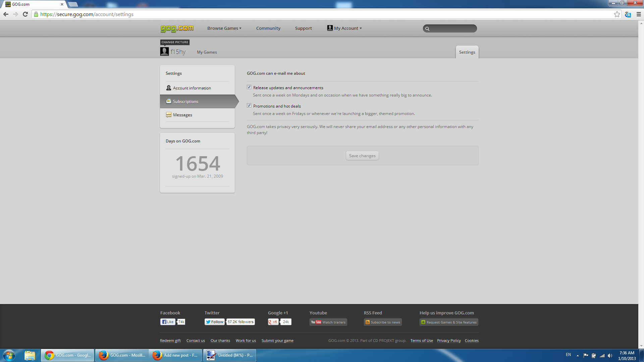Viewport: 644px width, 362px height.
Task: Click the Twitter Follow button
Action: (x=215, y=322)
